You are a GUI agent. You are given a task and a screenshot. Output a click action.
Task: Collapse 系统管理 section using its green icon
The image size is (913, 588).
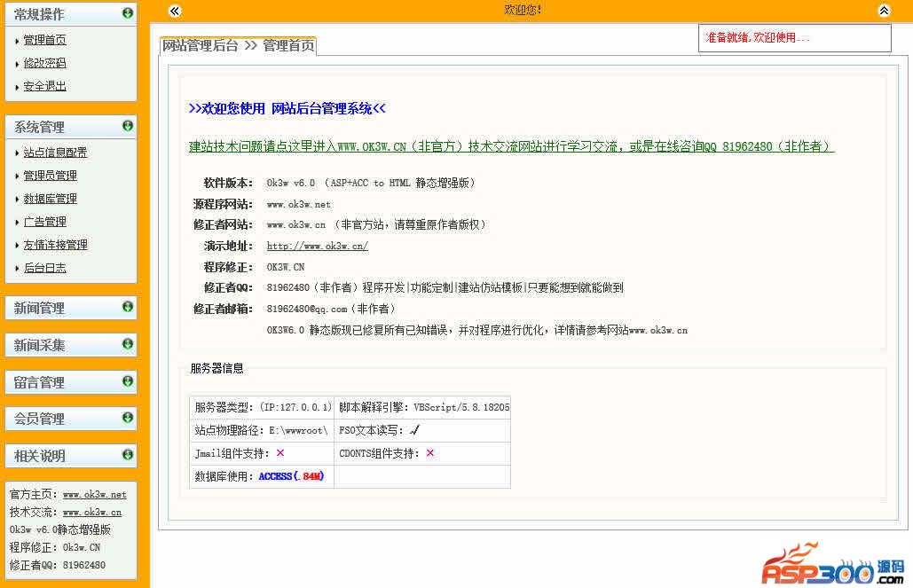128,126
